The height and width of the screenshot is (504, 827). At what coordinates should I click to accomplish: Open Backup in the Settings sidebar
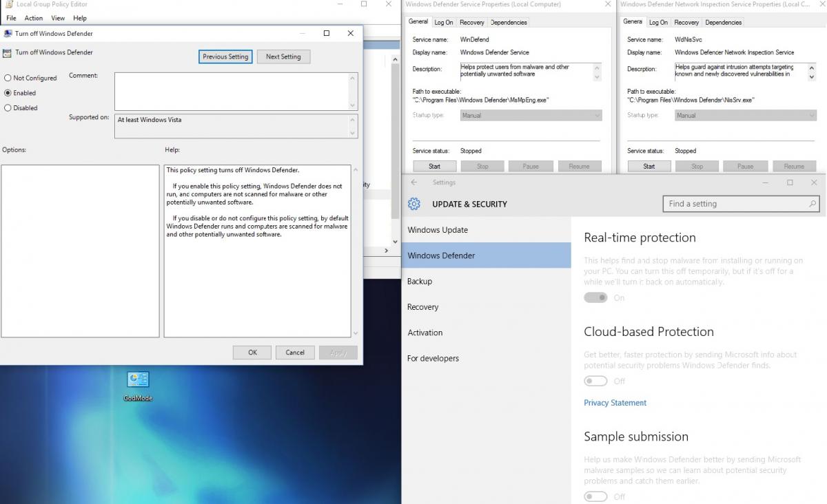[487, 281]
